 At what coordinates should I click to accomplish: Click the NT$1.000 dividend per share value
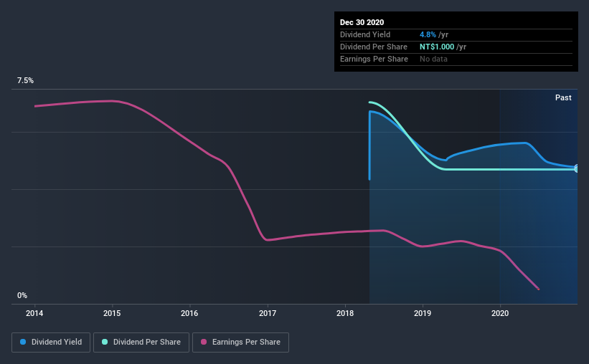point(437,47)
